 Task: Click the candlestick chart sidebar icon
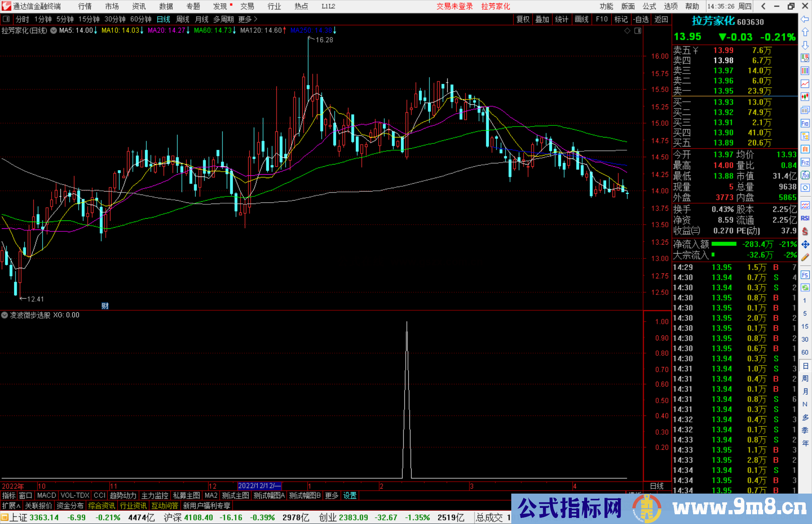[805, 97]
